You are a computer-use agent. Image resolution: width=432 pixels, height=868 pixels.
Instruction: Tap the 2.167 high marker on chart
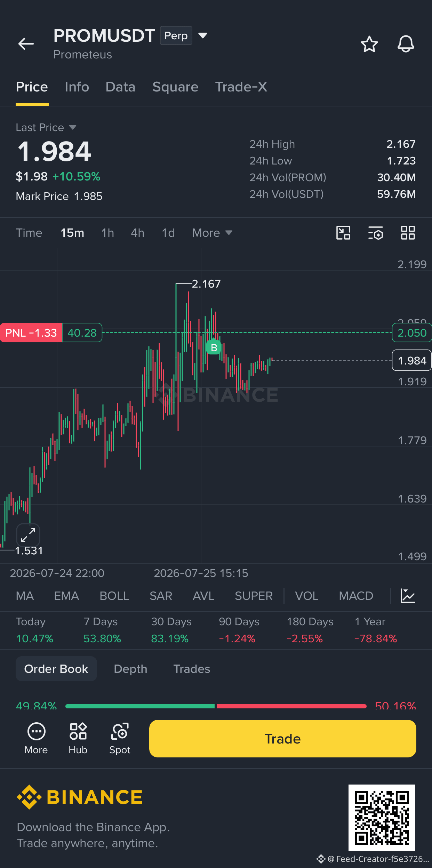206,284
